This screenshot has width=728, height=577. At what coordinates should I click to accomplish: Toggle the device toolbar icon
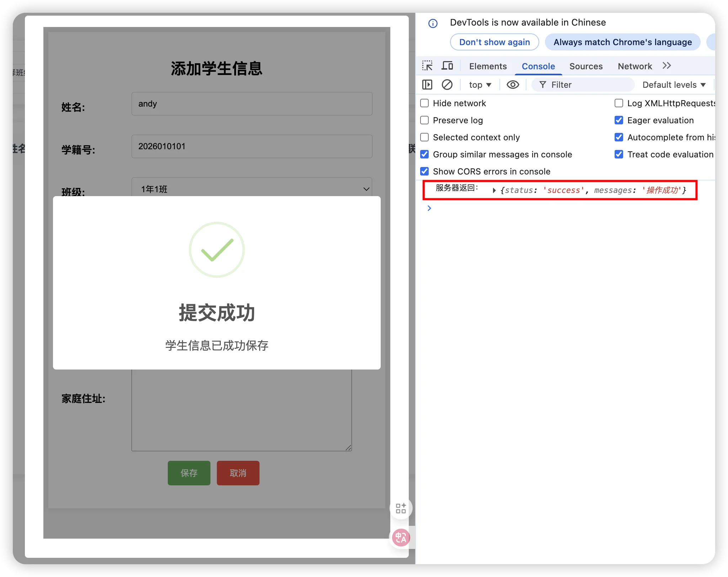[447, 66]
